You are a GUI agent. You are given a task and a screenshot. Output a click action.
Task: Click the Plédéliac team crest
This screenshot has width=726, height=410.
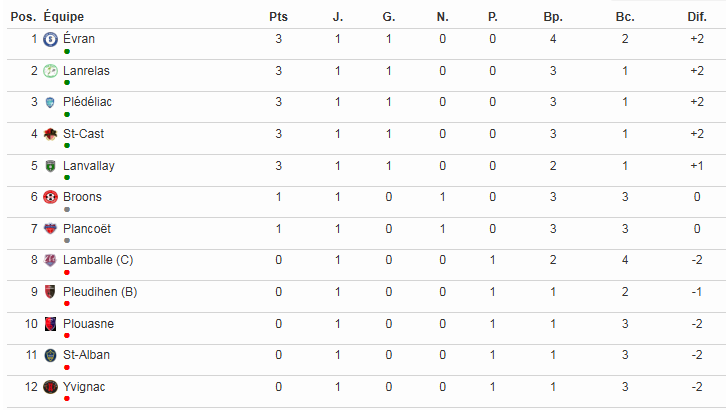pyautogui.click(x=50, y=102)
